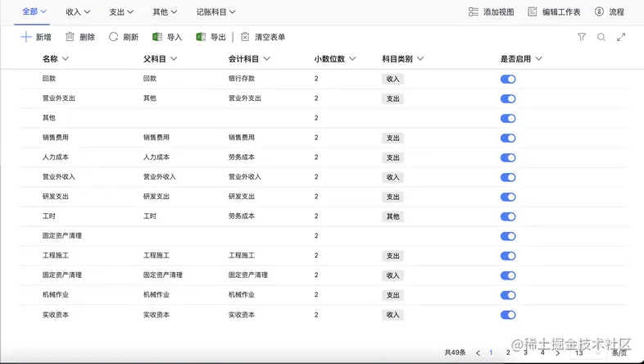Expand the 名称 column dropdown
Viewport: 644px width, 364px height.
tap(66, 59)
